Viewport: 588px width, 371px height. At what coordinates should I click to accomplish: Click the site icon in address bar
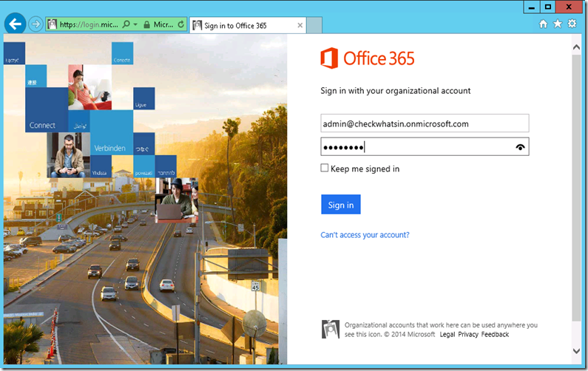(52, 24)
